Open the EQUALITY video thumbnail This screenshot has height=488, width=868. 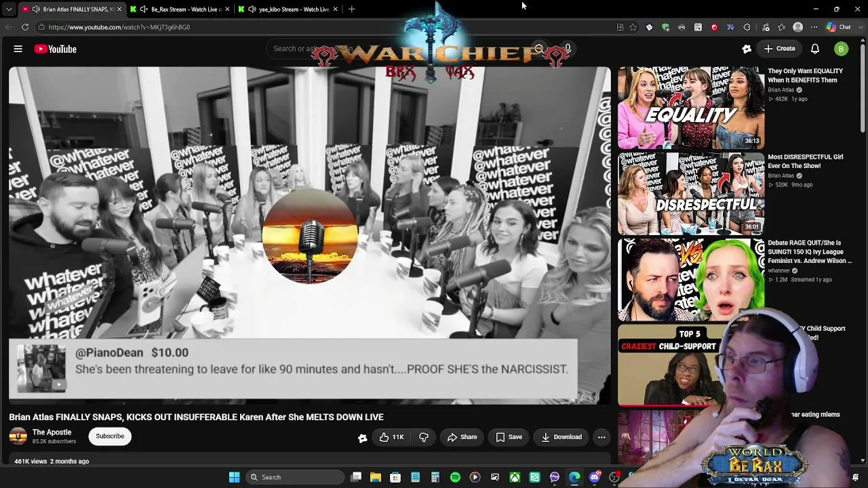[691, 107]
